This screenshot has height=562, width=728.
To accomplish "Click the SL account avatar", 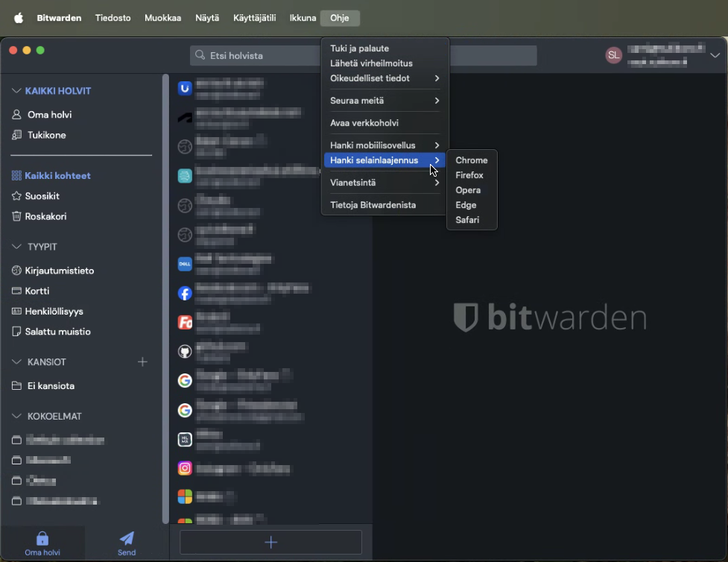I will 614,55.
